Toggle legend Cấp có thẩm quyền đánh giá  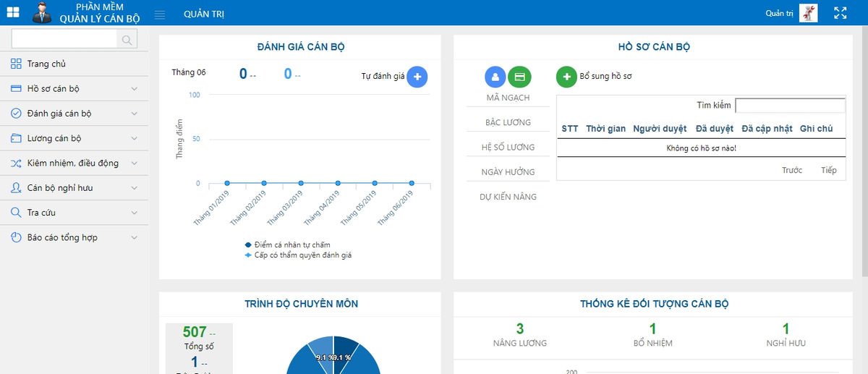pos(299,255)
